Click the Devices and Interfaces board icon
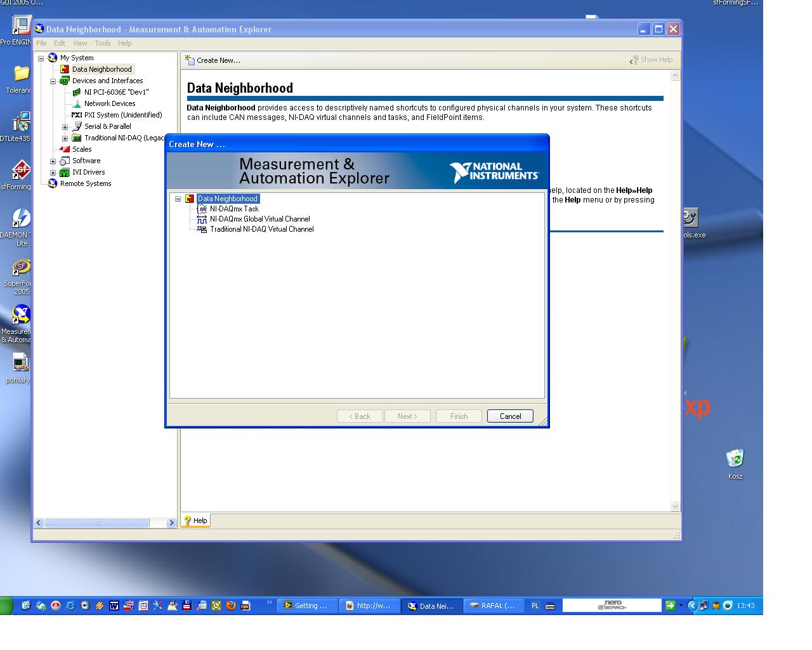The height and width of the screenshot is (650, 812). click(65, 81)
